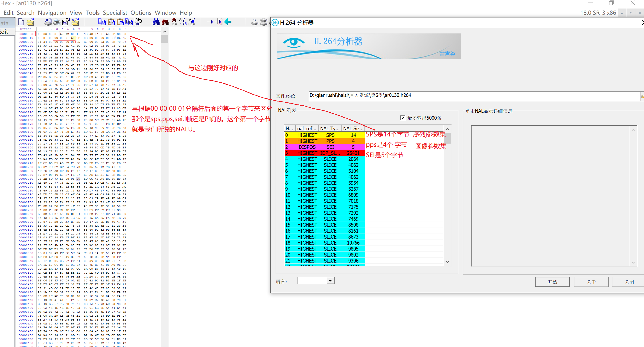Open the Search menu

[26, 13]
